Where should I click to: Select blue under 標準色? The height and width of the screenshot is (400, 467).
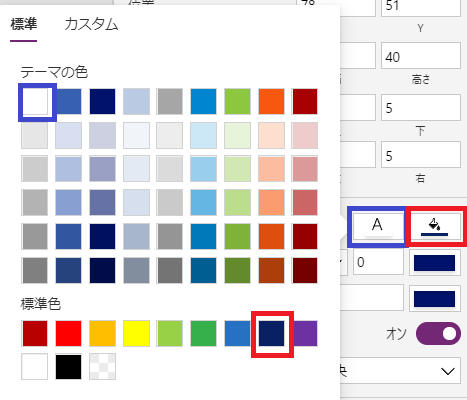coord(237,334)
